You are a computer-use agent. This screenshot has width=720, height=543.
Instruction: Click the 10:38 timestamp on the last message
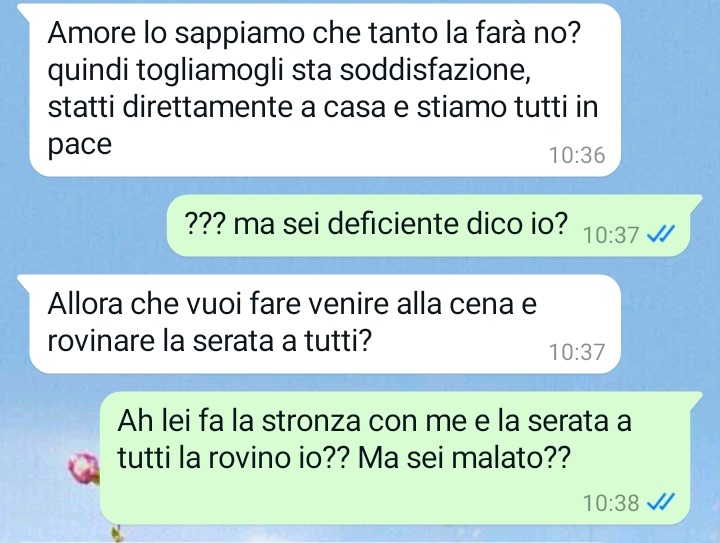coord(611,503)
